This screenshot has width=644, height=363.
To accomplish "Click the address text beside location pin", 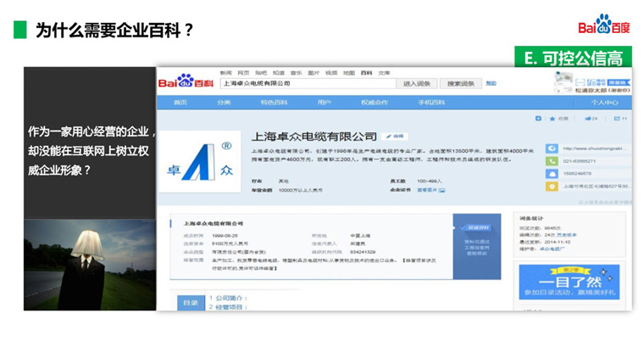I will 596,187.
